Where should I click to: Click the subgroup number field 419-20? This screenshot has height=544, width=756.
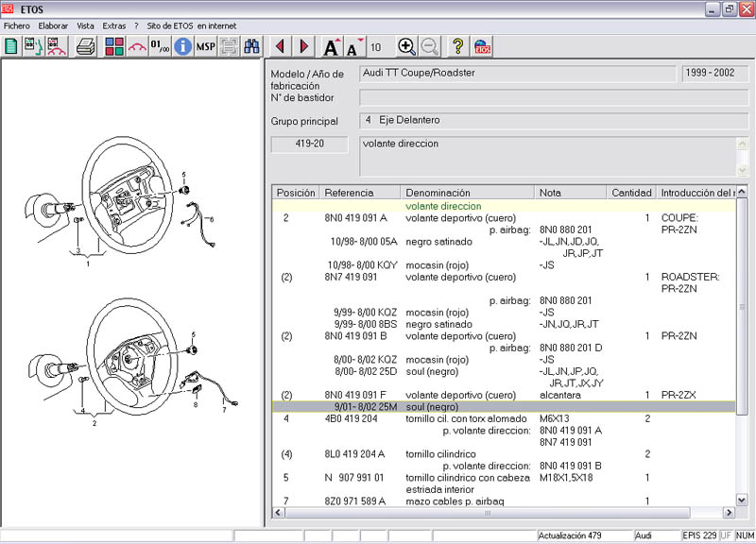coord(310,144)
